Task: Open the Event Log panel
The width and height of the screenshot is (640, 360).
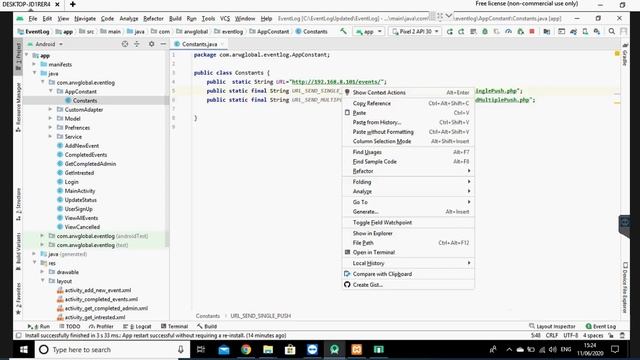Action: pyautogui.click(x=600, y=326)
